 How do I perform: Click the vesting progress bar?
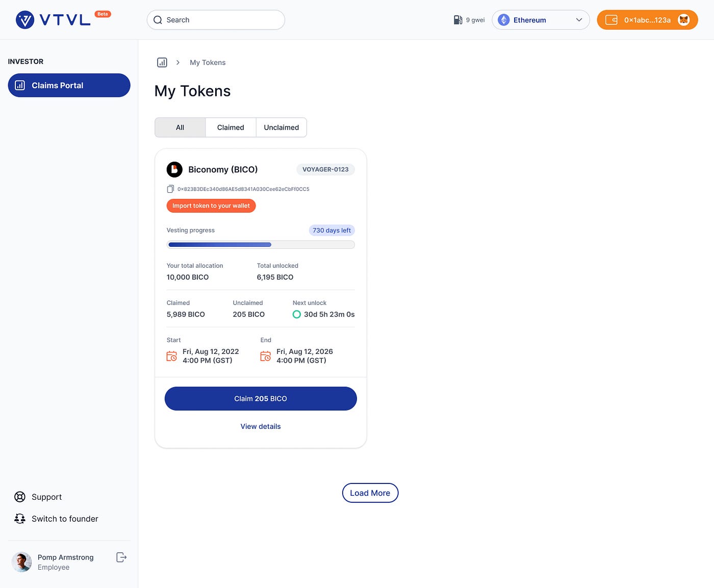pos(261,245)
